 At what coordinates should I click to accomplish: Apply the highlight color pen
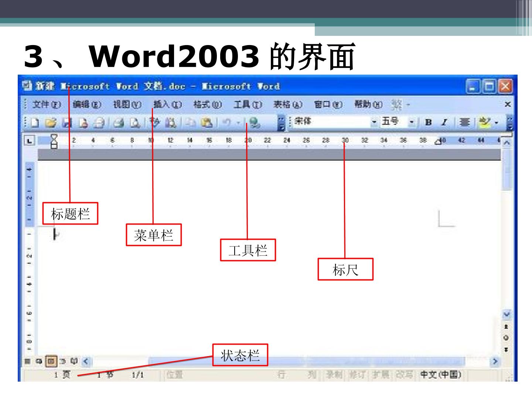point(484,122)
